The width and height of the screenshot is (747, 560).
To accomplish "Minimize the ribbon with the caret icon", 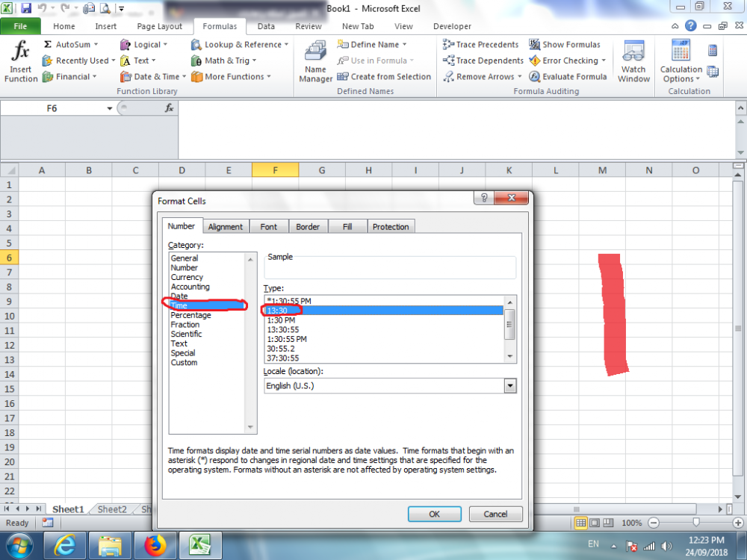I will (x=675, y=26).
